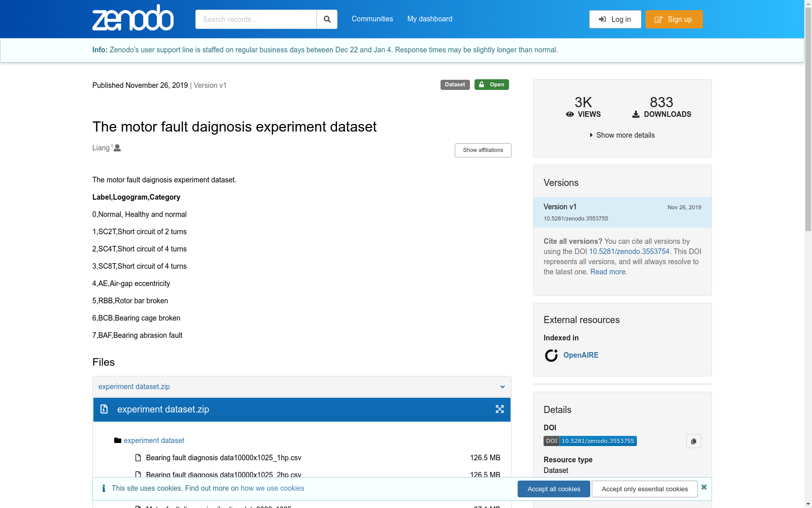The height and width of the screenshot is (508, 812).
Task: Click the OpenAIRE logo icon
Action: point(551,355)
